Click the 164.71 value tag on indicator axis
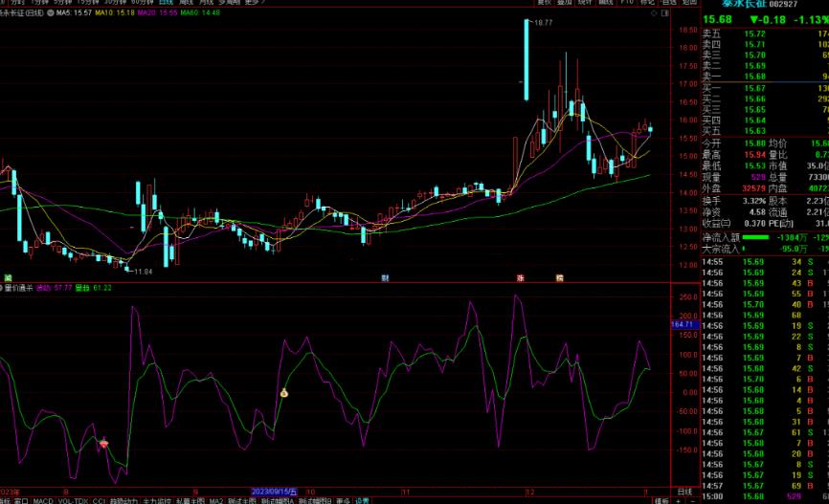 point(683,324)
